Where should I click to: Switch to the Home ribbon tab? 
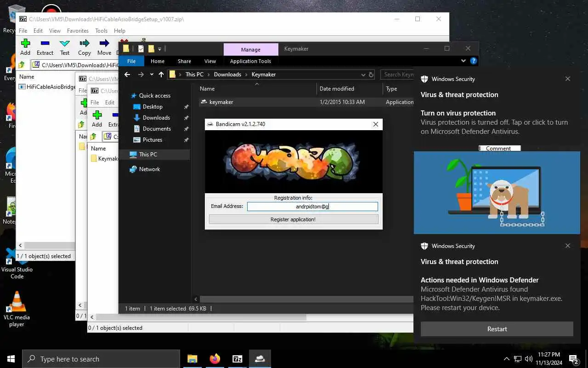click(x=157, y=61)
